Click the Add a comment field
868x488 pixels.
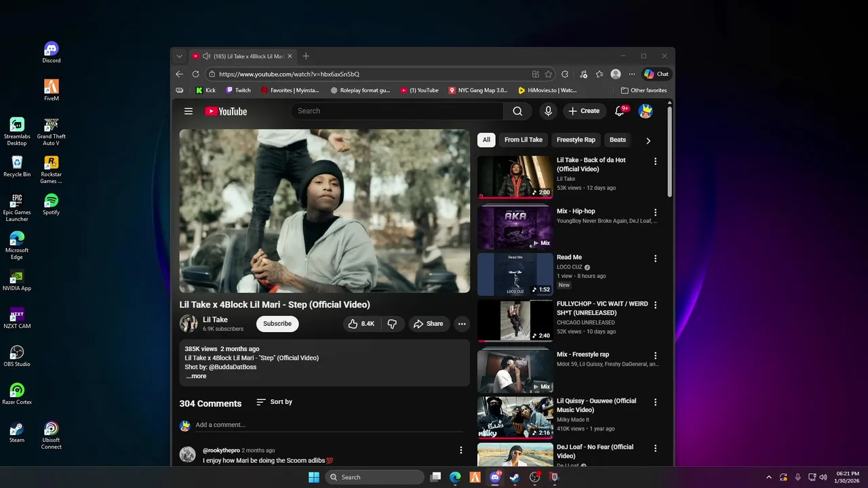pyautogui.click(x=329, y=425)
